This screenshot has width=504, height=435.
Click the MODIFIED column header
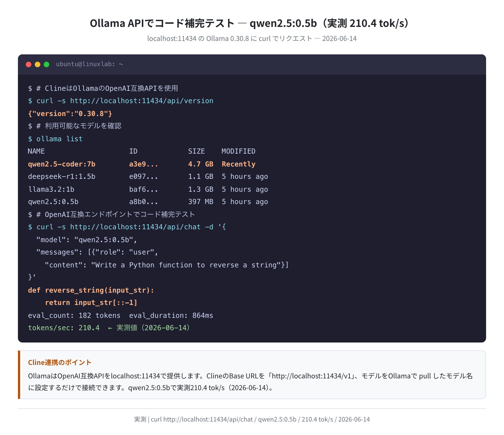239,151
